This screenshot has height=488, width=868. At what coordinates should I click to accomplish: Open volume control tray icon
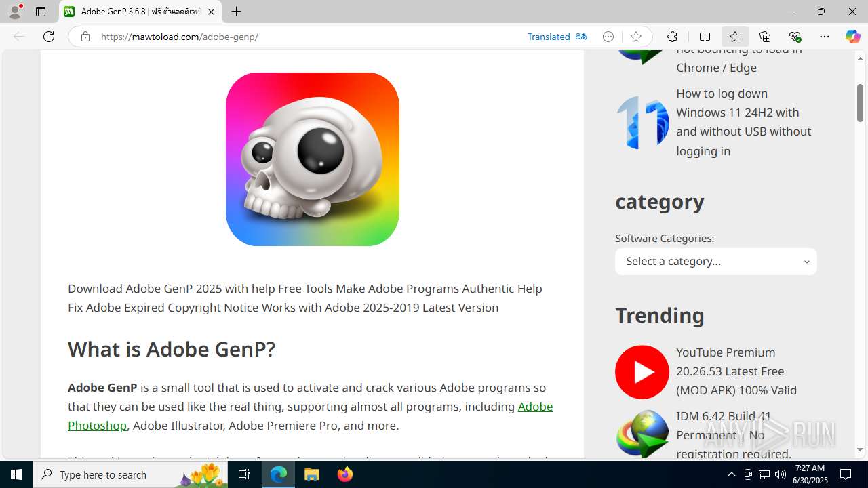(x=780, y=474)
